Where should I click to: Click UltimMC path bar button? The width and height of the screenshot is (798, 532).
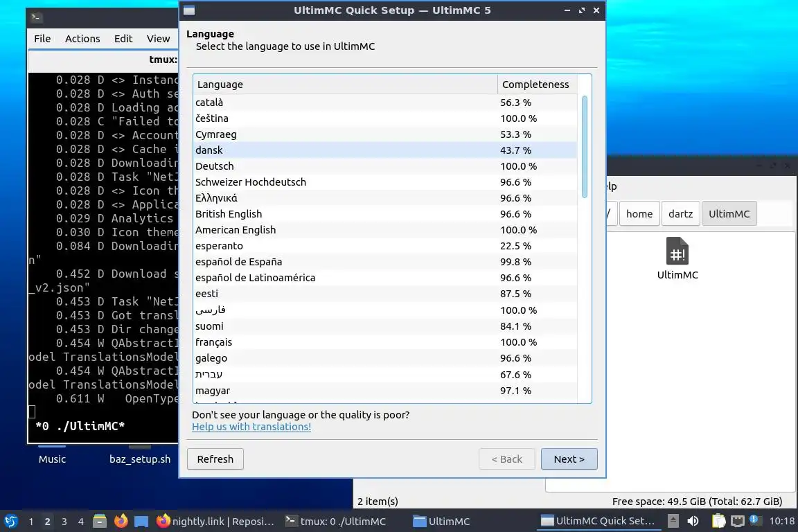(x=729, y=214)
